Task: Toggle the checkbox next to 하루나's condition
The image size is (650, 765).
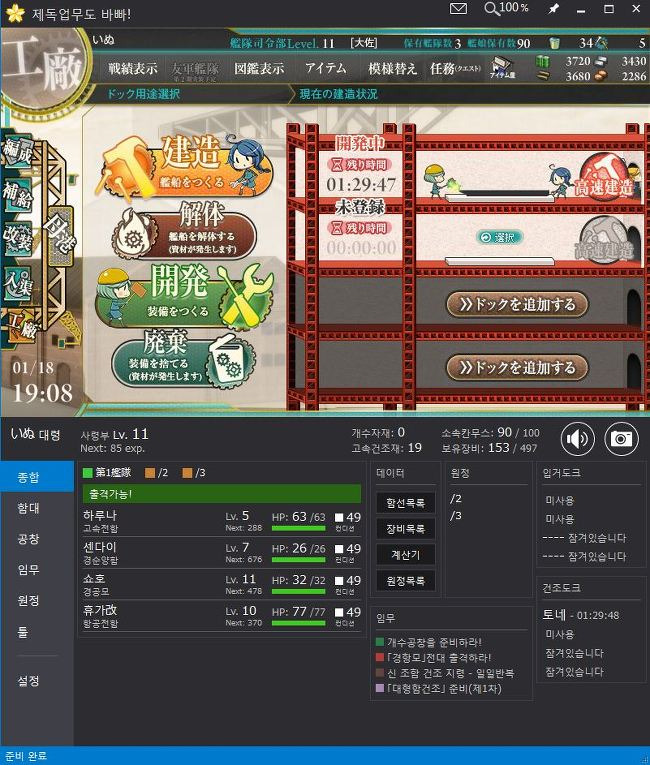Action: click(339, 517)
